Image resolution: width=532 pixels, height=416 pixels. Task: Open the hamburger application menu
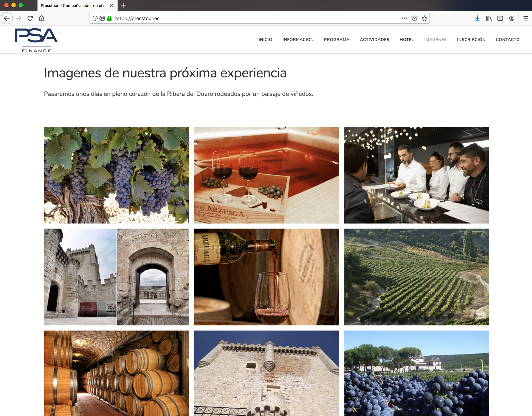click(525, 18)
